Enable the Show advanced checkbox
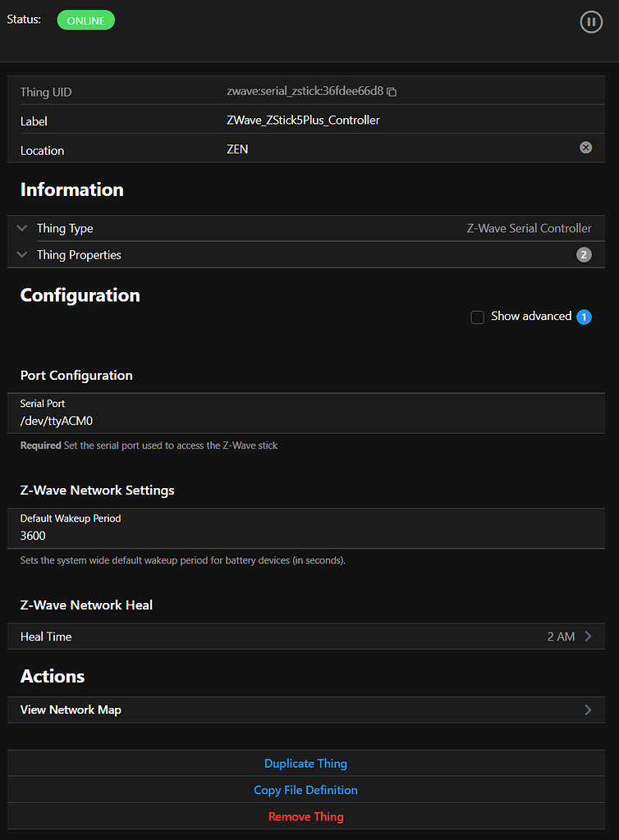Viewport: 619px width, 840px height. tap(477, 317)
